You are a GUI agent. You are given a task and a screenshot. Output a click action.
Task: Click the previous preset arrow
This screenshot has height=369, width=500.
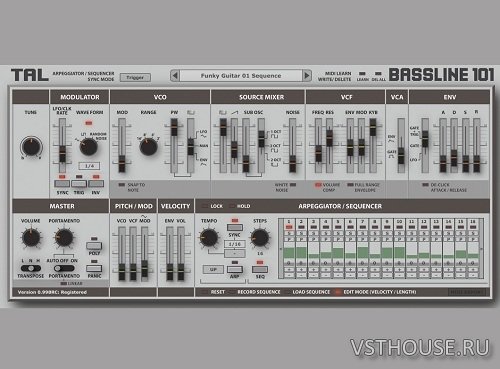[175, 76]
